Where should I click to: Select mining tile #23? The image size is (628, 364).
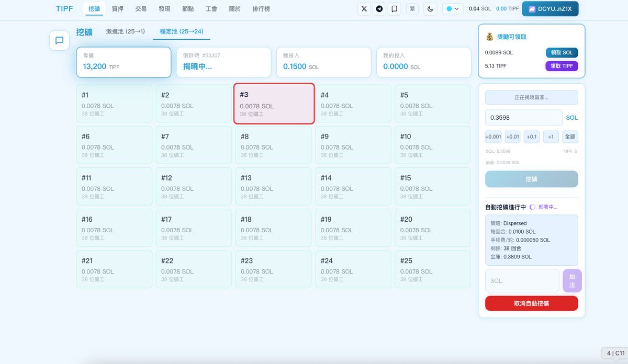pyautogui.click(x=274, y=269)
